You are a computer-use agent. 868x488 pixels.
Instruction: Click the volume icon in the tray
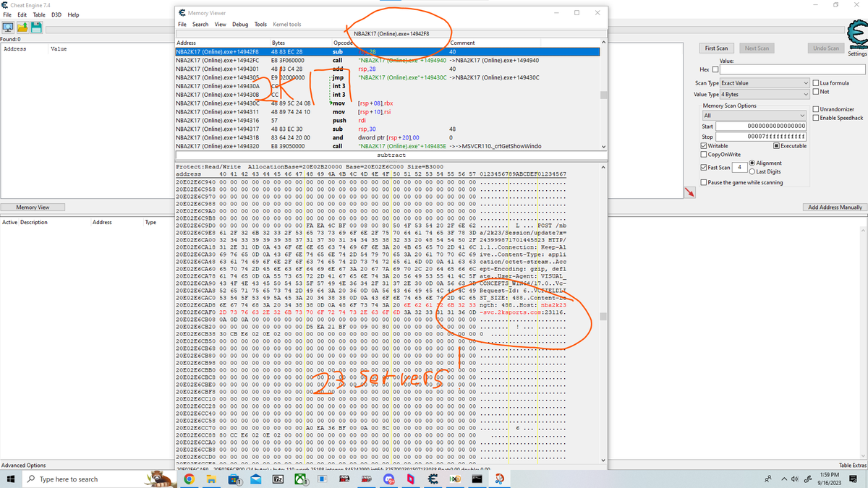(796, 479)
